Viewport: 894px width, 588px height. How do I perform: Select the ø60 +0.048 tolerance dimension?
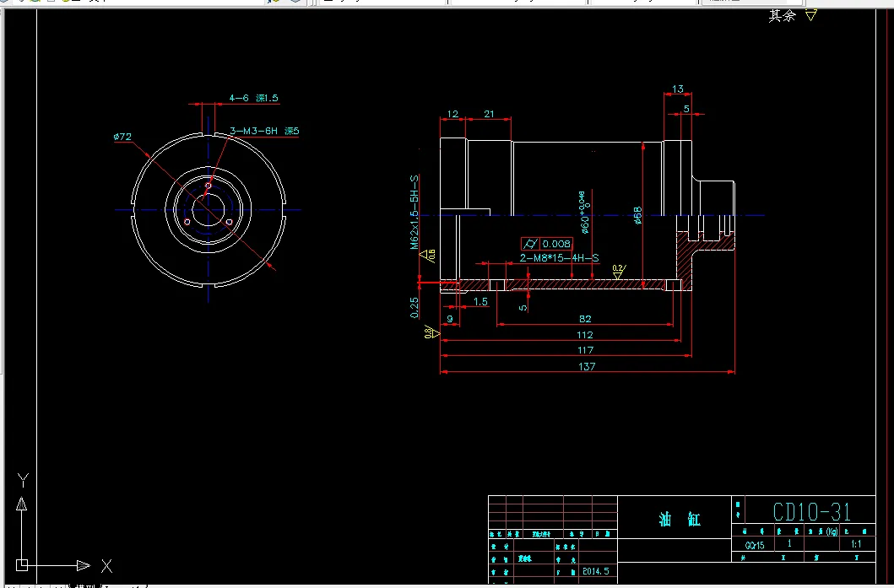(584, 213)
